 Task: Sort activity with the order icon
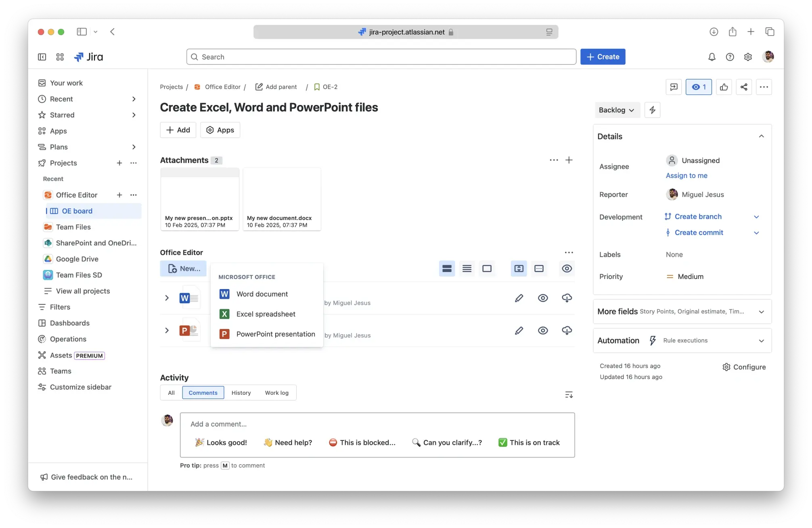pyautogui.click(x=569, y=395)
